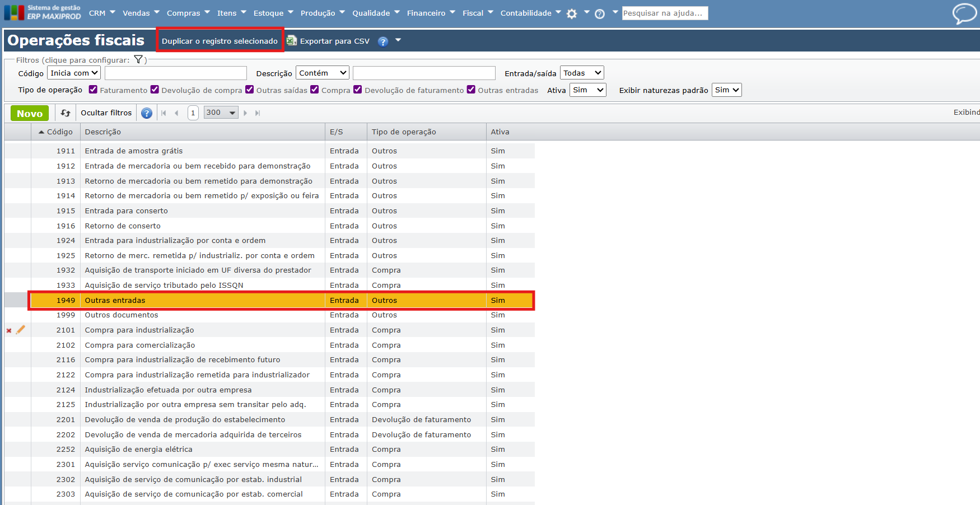Click the help icon next to Exportar para CSV
The width and height of the screenshot is (980, 505).
(x=383, y=41)
